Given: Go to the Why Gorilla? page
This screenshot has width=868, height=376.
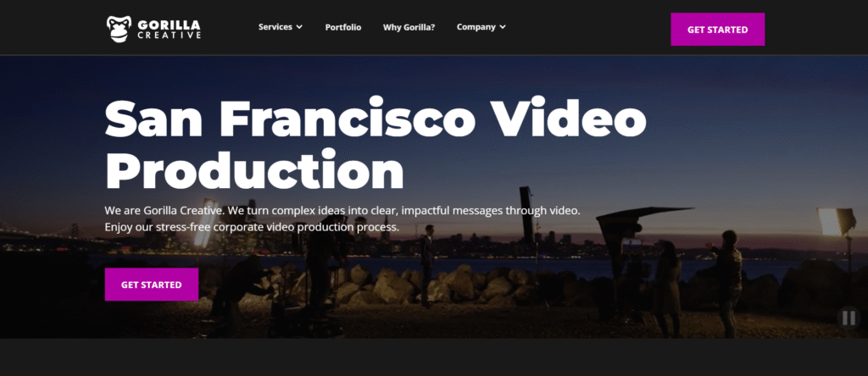Looking at the screenshot, I should 409,27.
